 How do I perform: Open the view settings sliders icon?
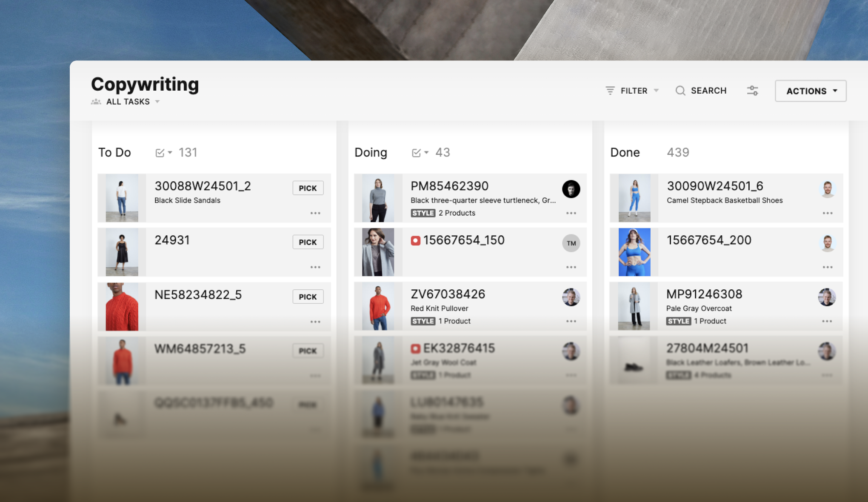(752, 91)
